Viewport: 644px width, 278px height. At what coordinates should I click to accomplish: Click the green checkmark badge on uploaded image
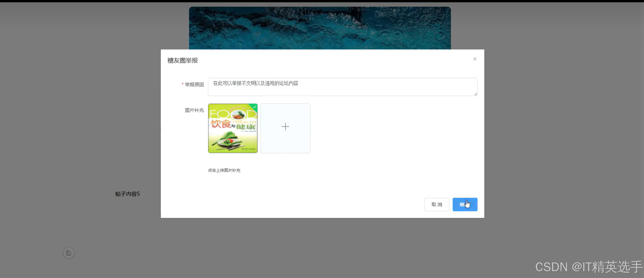pos(254,107)
